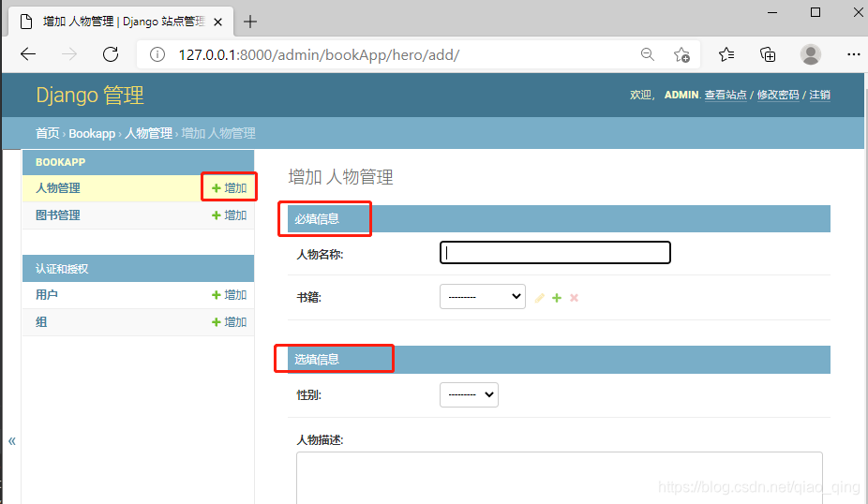Minimize the browser window
This screenshot has width=868, height=504.
[x=772, y=12]
